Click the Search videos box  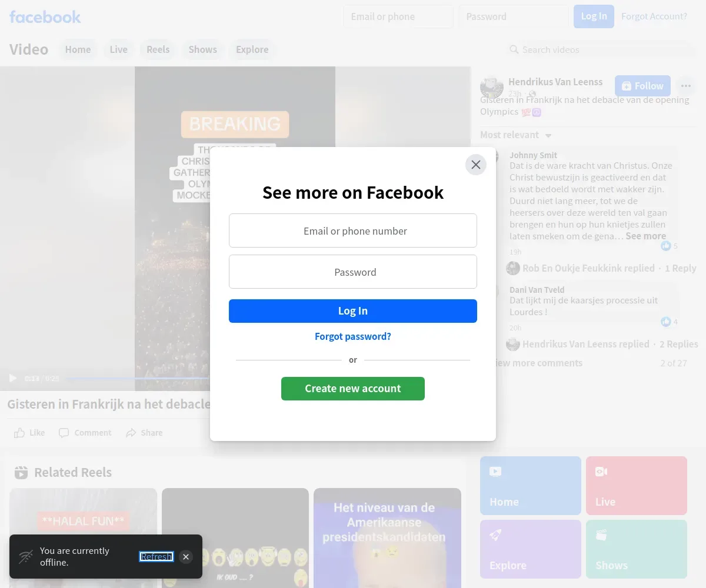click(600, 49)
